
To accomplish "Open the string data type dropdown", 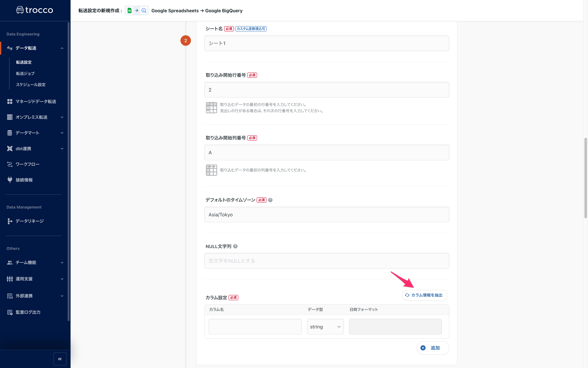I will pyautogui.click(x=325, y=327).
